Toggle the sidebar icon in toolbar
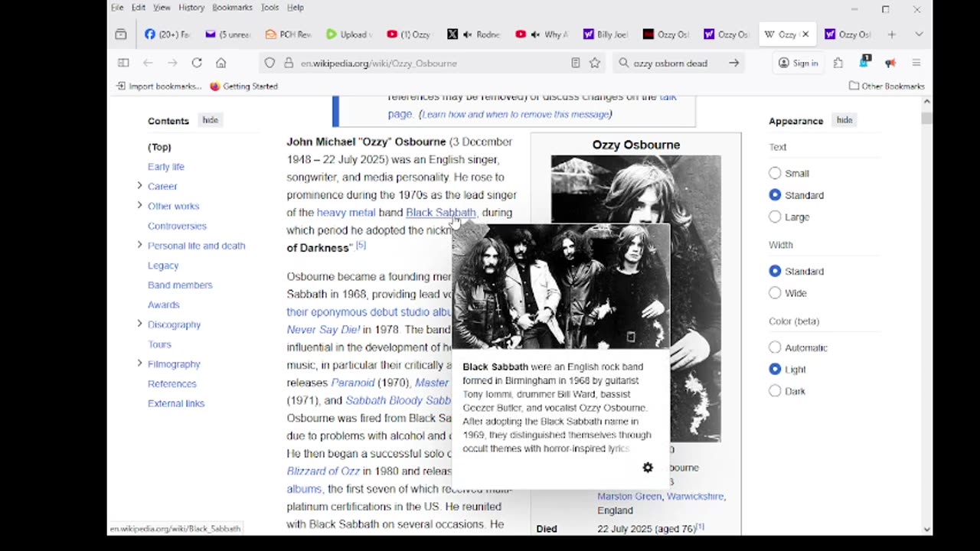This screenshot has width=980, height=551. 123,63
